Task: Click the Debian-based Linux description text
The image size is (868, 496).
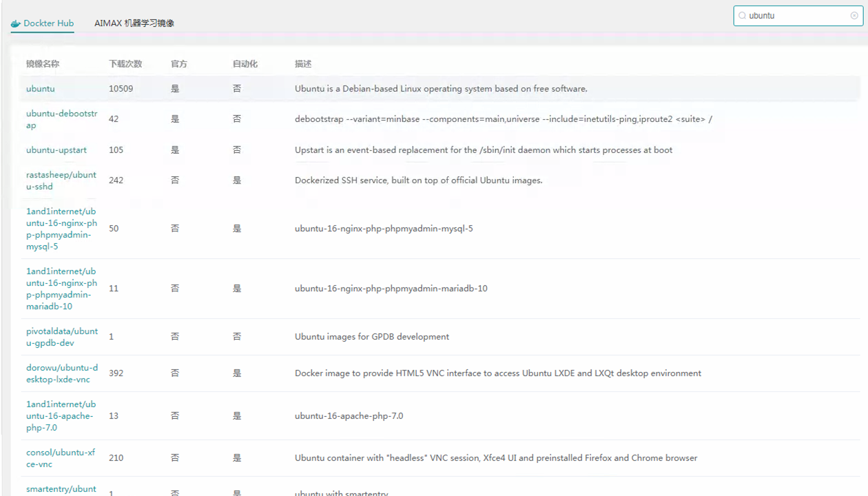Action: (441, 89)
